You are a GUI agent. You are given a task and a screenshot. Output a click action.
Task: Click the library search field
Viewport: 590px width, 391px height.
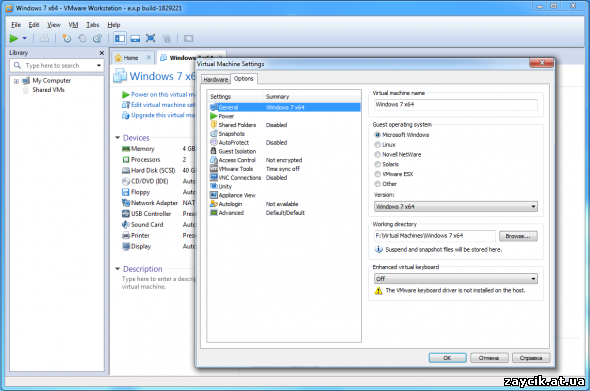(56, 65)
